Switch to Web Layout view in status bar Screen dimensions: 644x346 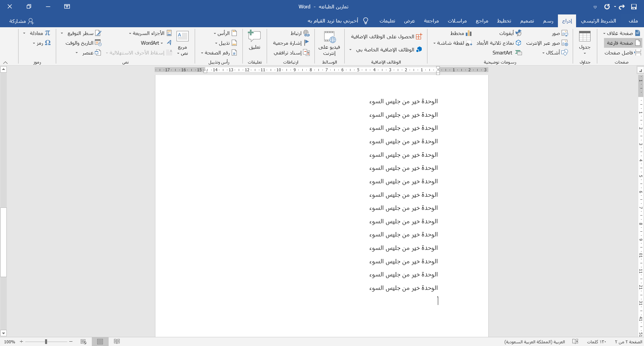pos(83,342)
